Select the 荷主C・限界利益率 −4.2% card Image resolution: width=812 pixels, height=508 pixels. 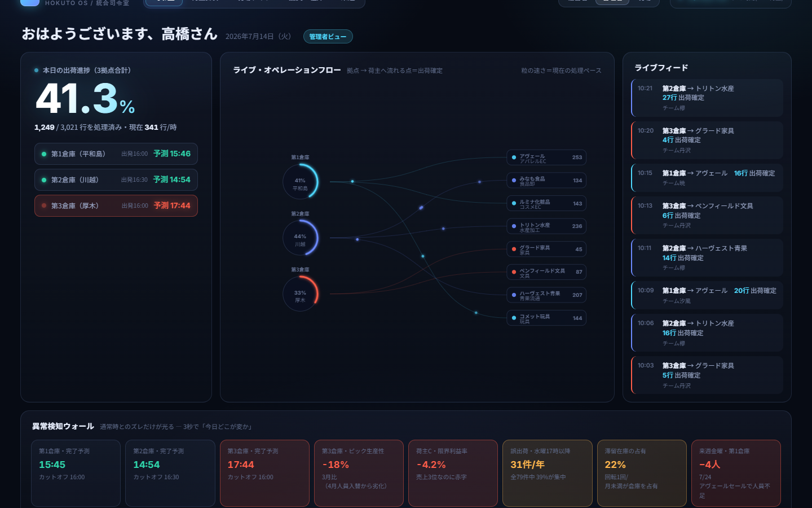[453, 473]
